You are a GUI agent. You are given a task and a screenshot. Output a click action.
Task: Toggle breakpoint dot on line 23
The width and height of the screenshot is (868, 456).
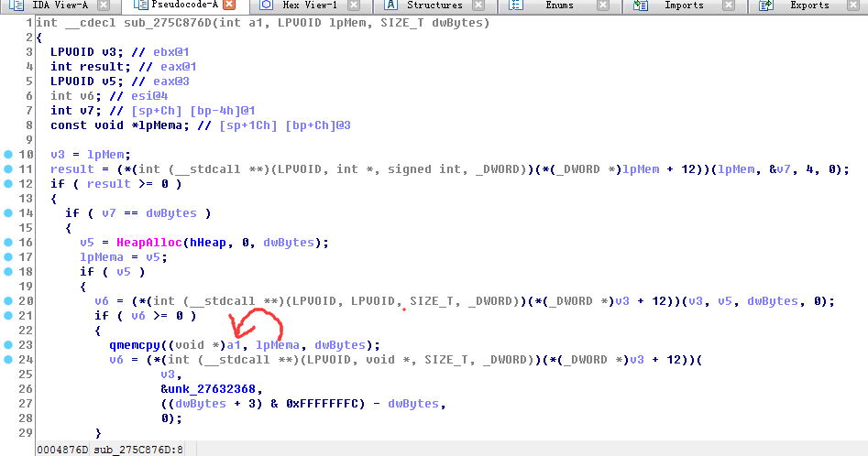pyautogui.click(x=8, y=345)
